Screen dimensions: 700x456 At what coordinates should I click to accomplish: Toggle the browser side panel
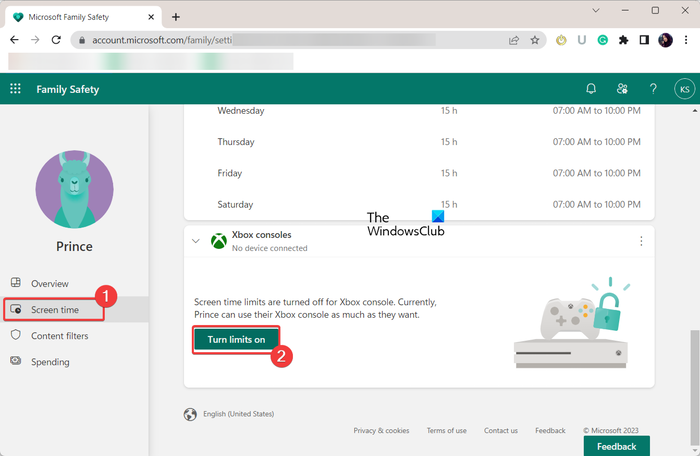click(644, 40)
